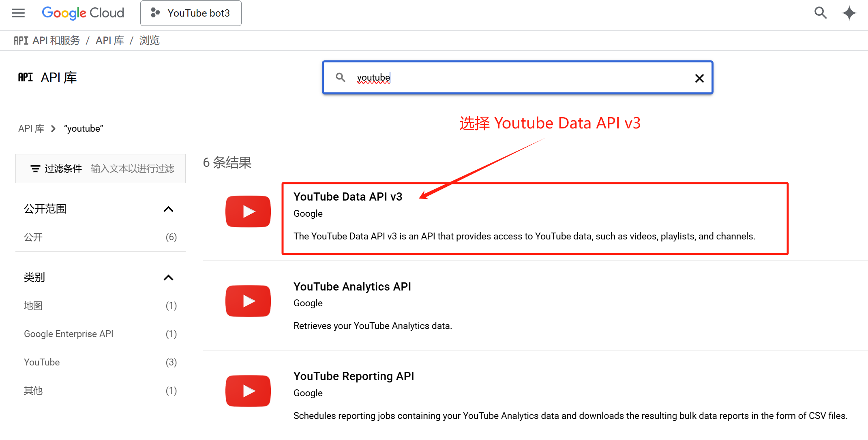Click the filter funnel icon in 过滤条件
868x440 pixels.
tap(35, 169)
